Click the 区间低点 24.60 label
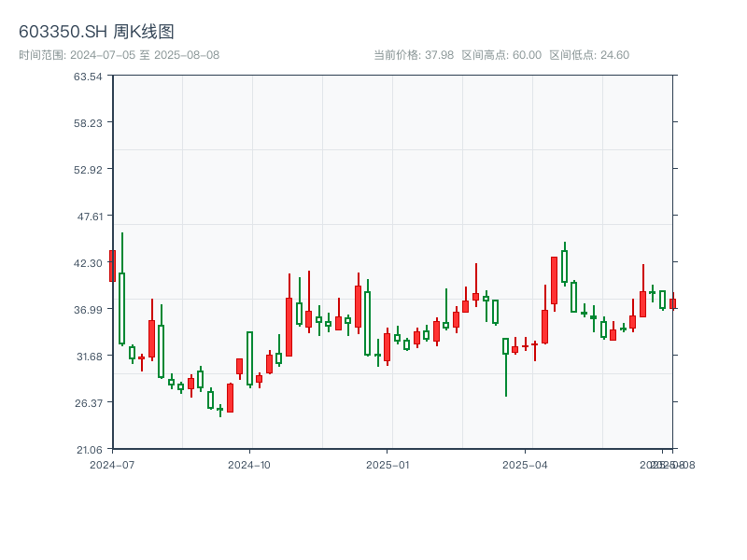 pyautogui.click(x=589, y=55)
